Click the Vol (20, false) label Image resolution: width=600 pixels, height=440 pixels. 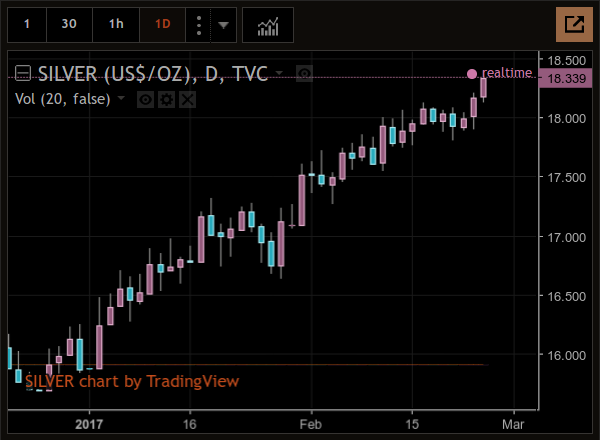(x=63, y=99)
